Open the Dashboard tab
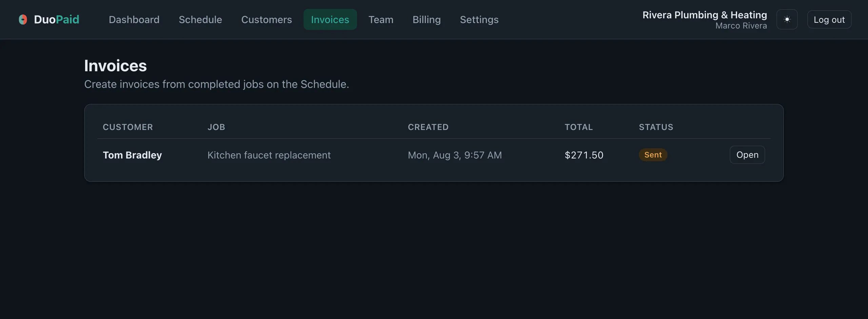868x319 pixels. tap(134, 19)
